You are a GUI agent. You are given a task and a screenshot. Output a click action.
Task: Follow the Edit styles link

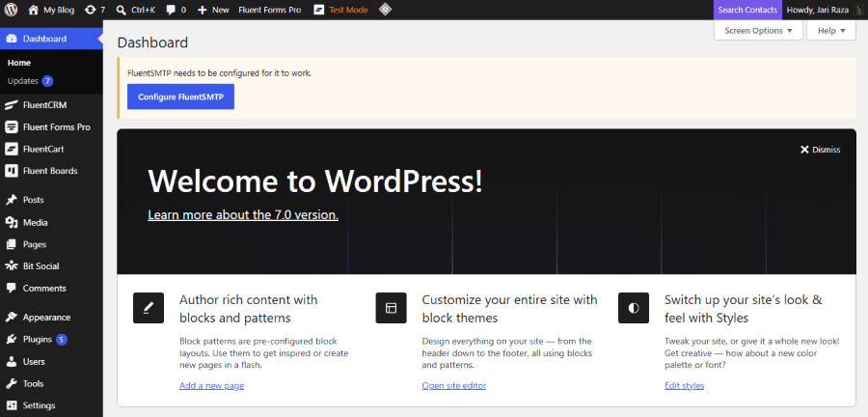(684, 385)
